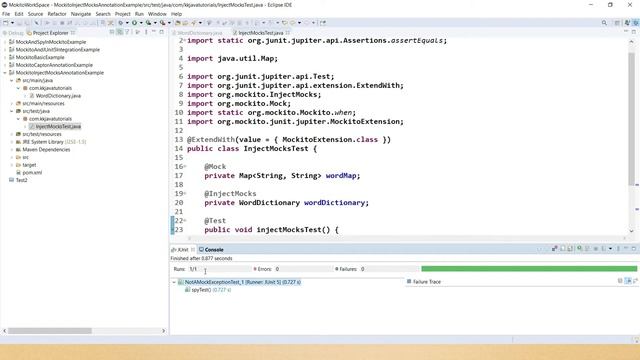Click the green Run toolbar button
This screenshot has width=640, height=360.
point(134,23)
